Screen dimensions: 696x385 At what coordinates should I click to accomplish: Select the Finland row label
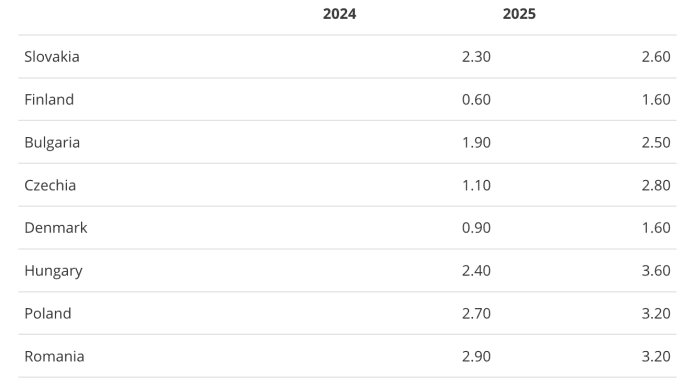pos(49,99)
